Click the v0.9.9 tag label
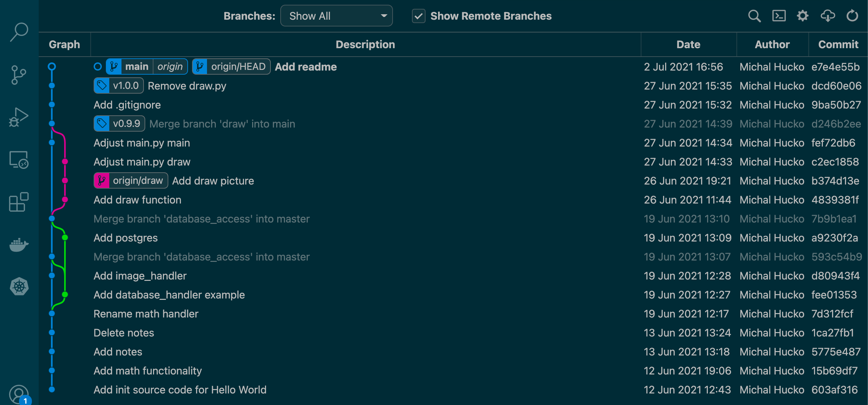 click(x=119, y=124)
